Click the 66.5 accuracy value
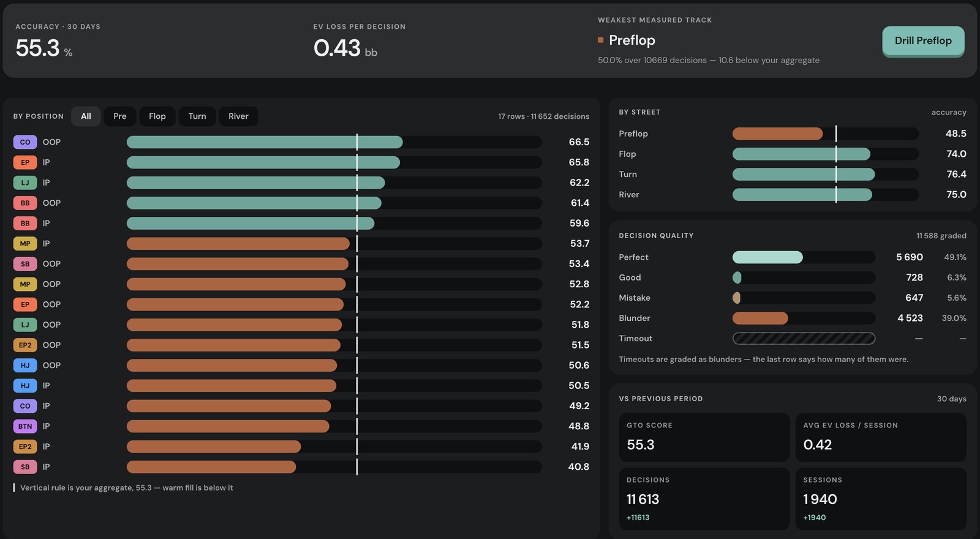 (579, 142)
